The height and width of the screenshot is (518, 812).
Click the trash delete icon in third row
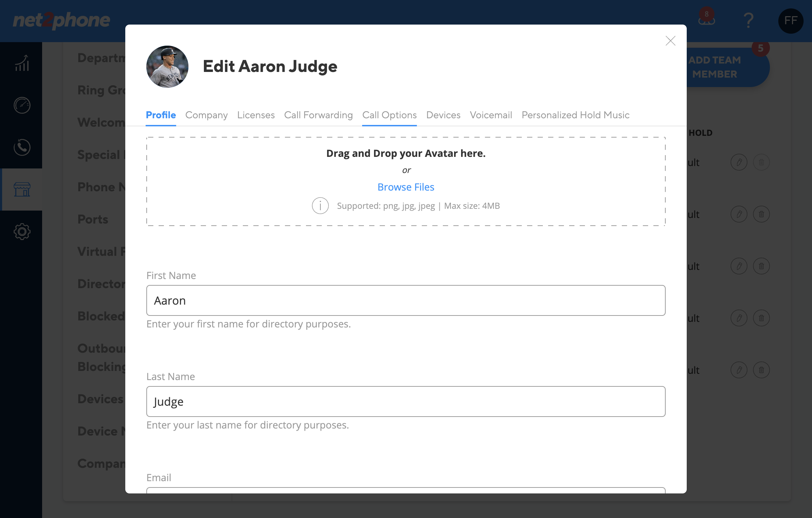761,266
